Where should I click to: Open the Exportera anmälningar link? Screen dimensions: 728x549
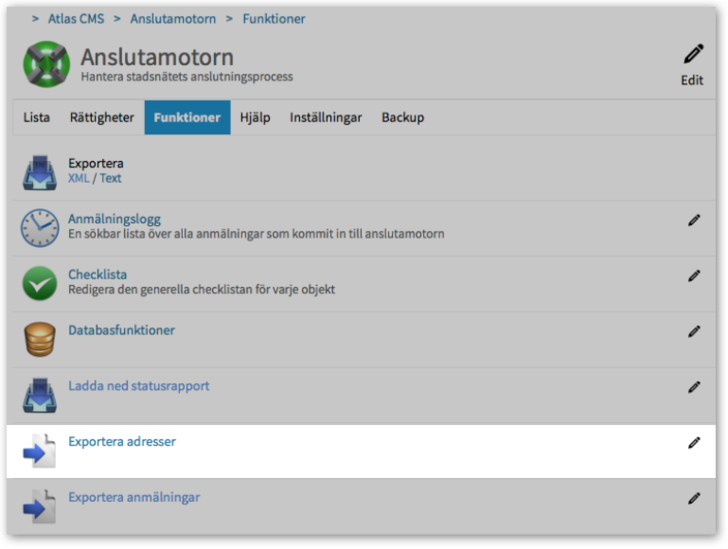point(134,497)
